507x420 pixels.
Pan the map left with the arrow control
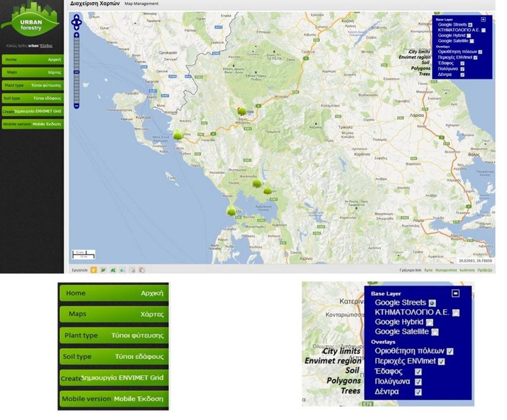point(73,23)
